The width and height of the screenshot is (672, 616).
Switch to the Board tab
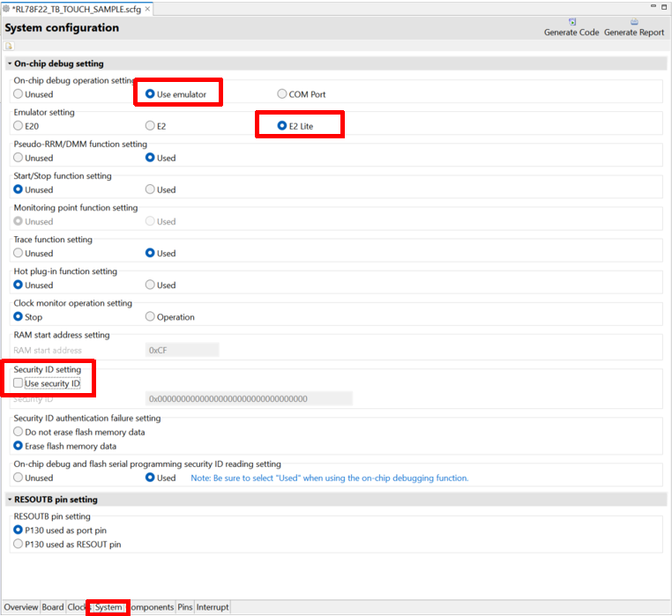click(x=53, y=607)
